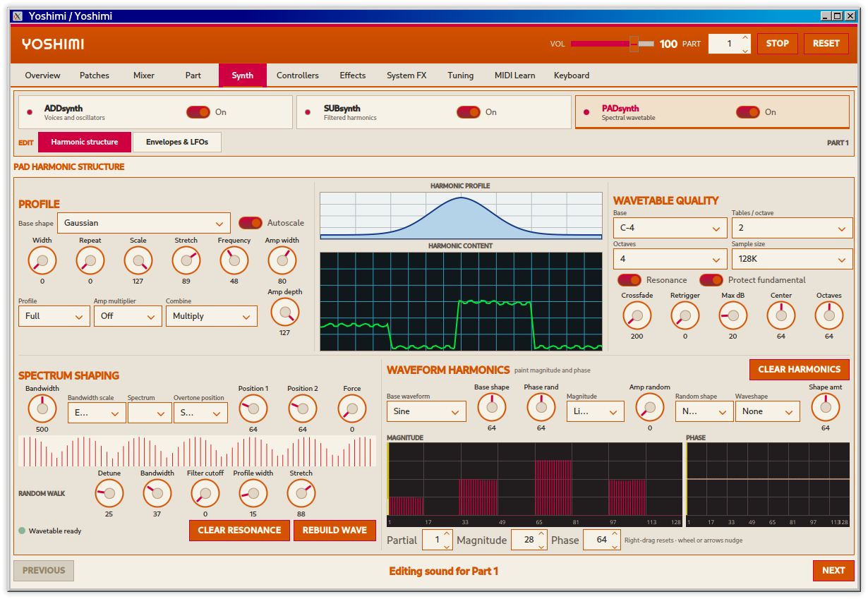Open the Base waveform dropdown showing Sine

[x=426, y=411]
